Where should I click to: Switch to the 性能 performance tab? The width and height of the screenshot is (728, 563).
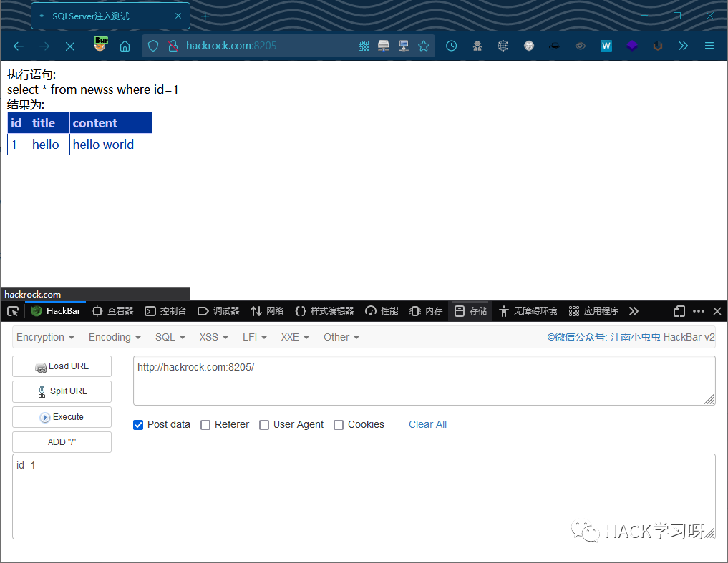coord(382,311)
